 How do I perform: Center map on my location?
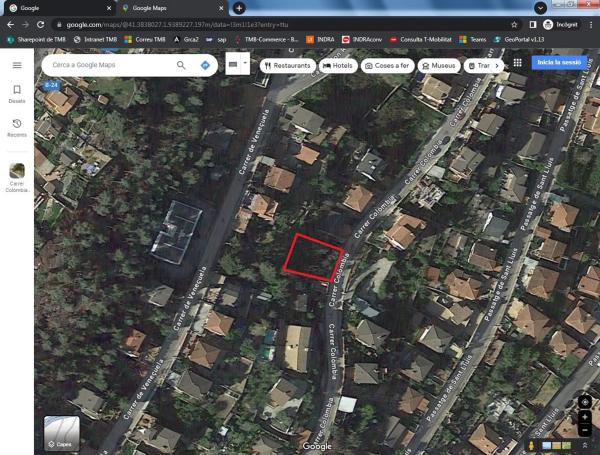coord(585,402)
